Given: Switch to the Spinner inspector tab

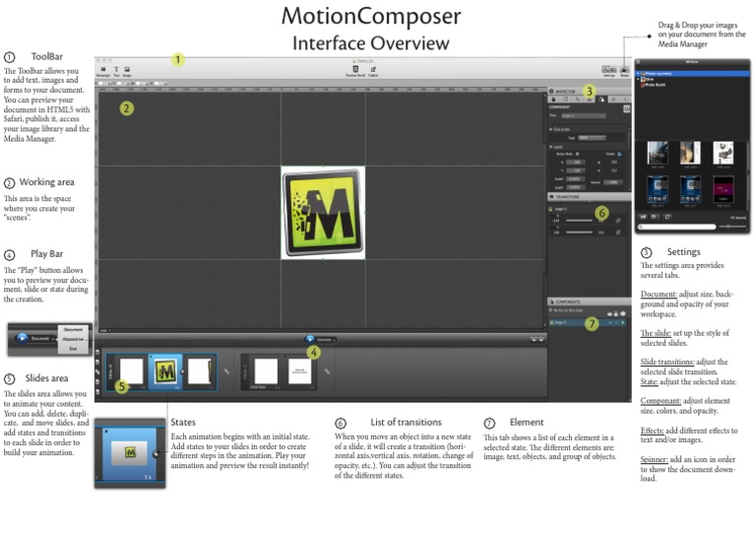Looking at the screenshot, I should click(x=626, y=100).
